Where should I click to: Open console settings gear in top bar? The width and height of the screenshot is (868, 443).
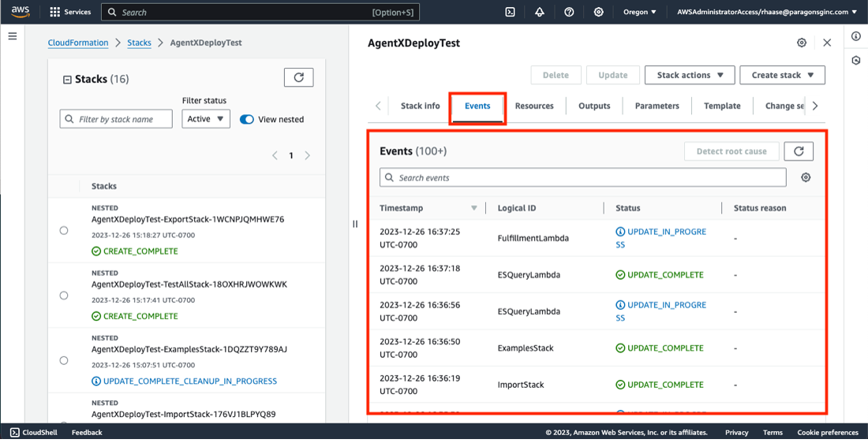pyautogui.click(x=598, y=12)
